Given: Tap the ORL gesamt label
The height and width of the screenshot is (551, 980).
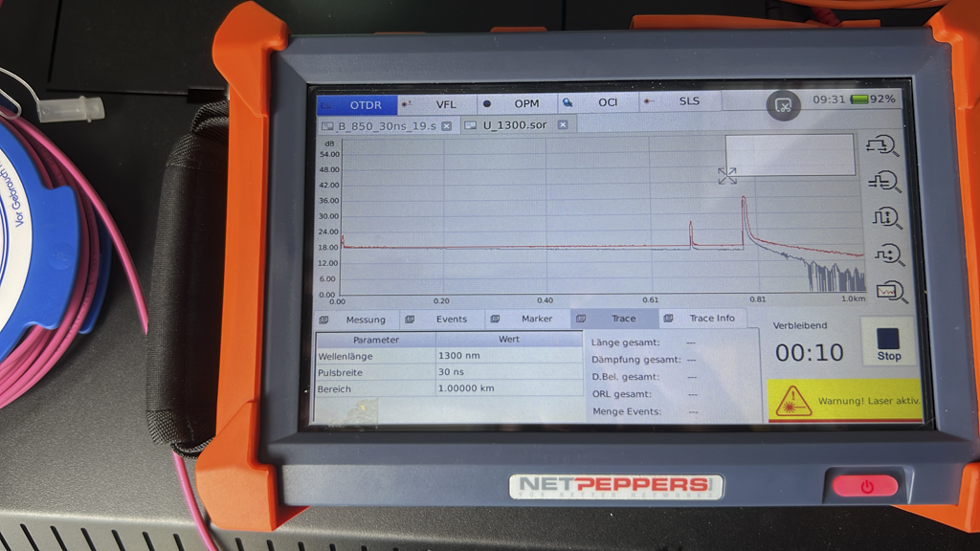Looking at the screenshot, I should (x=622, y=394).
